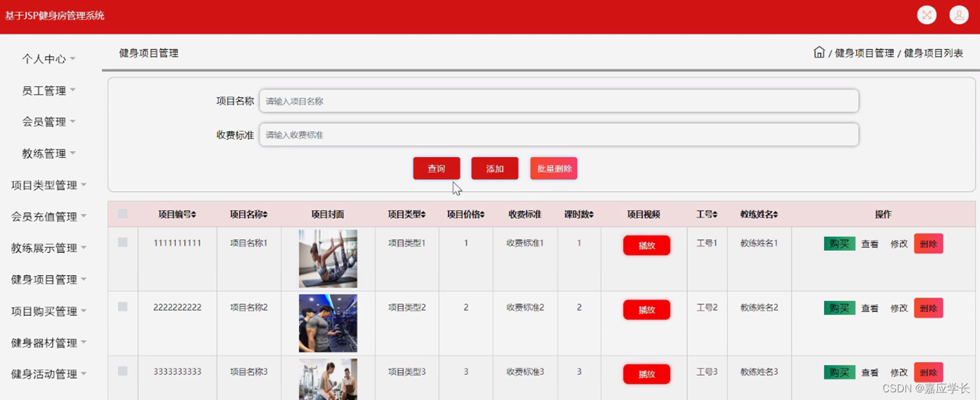This screenshot has height=400, width=980.
Task: Toggle the select-all checkbox in the table header
Action: pyautogui.click(x=123, y=214)
